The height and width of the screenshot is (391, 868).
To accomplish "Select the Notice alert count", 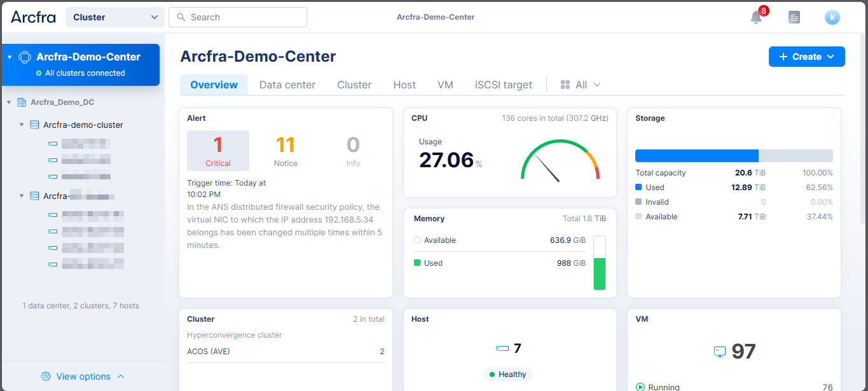I will click(x=286, y=151).
